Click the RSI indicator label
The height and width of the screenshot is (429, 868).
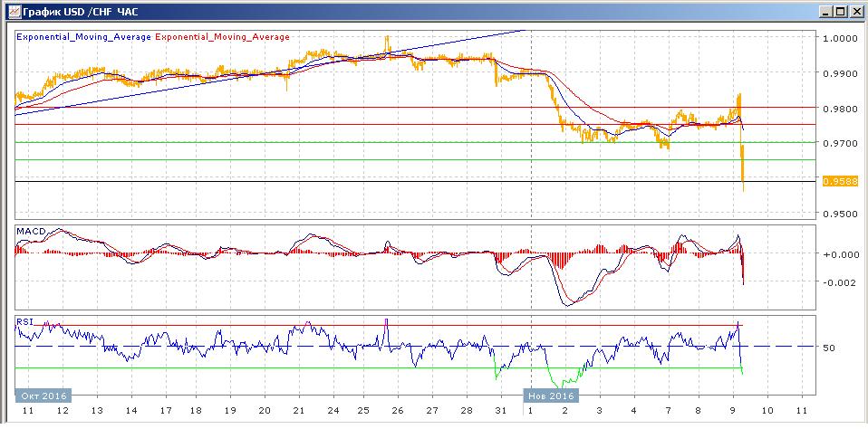24,321
